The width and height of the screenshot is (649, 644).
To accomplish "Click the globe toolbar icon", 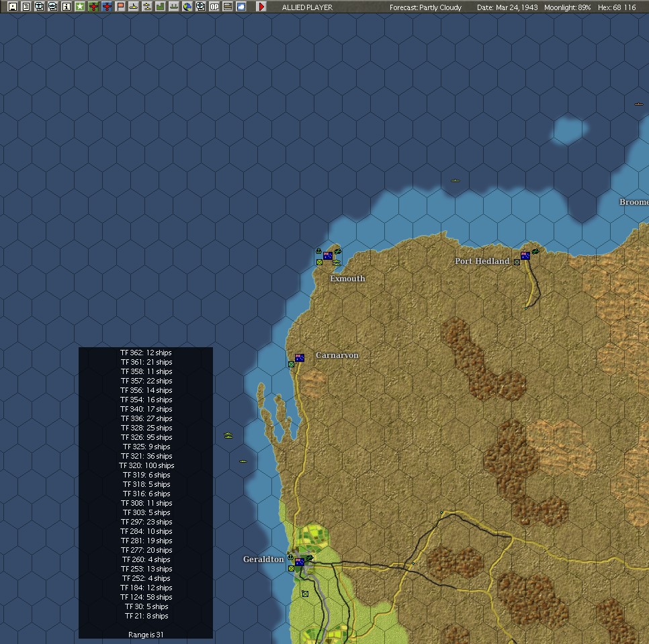I will 187,7.
